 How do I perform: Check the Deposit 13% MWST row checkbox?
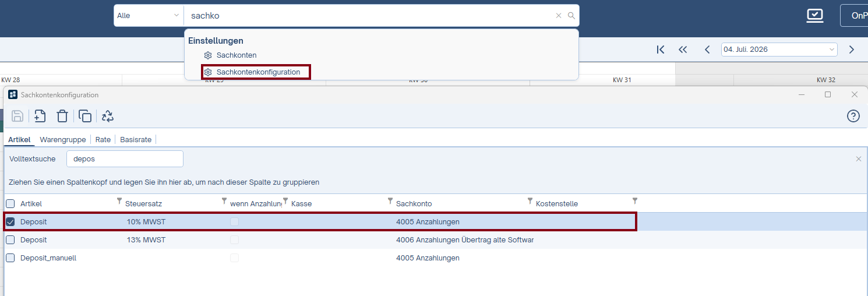[x=10, y=239]
